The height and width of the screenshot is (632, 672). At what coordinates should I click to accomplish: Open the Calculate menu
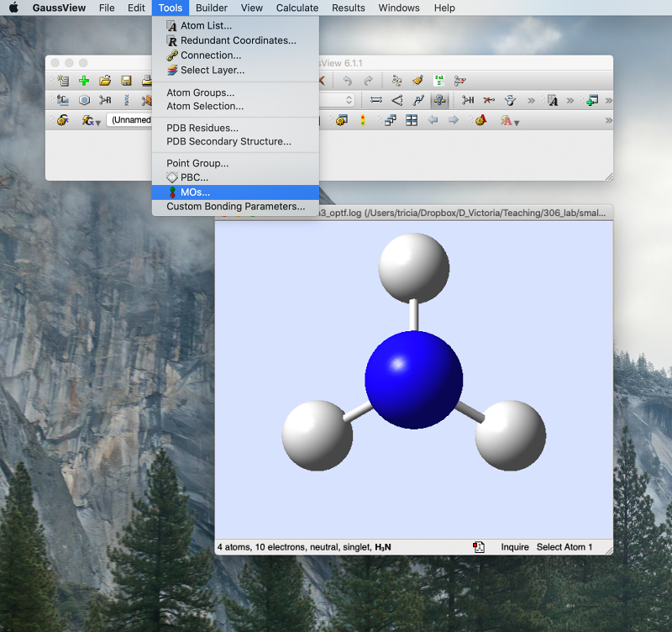[x=297, y=8]
